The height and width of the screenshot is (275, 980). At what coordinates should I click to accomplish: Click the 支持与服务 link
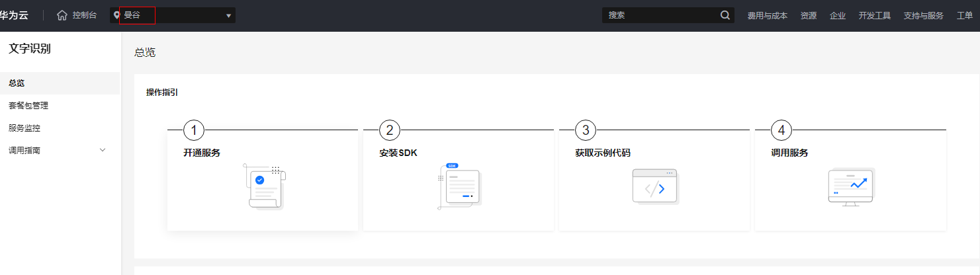[923, 16]
